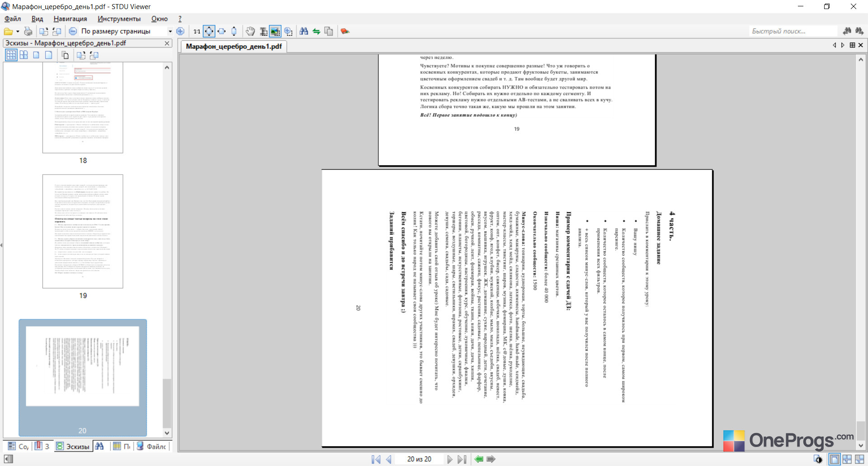Print the document with the printer icon
Screen dimensions: 868x466
click(28, 31)
